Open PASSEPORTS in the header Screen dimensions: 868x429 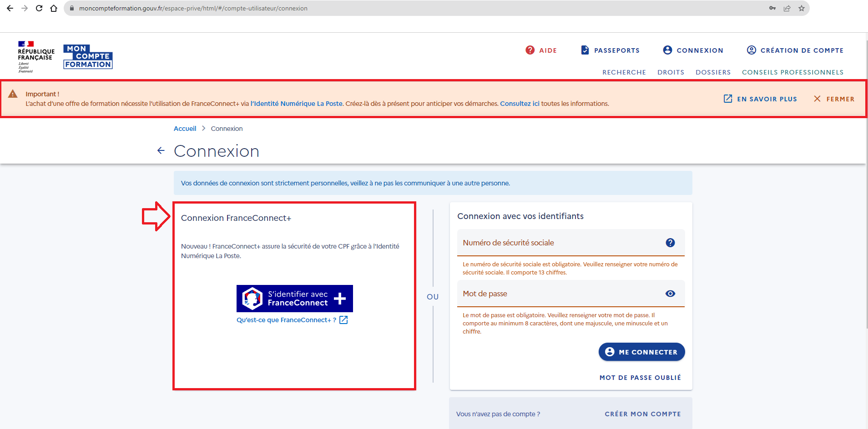point(610,50)
